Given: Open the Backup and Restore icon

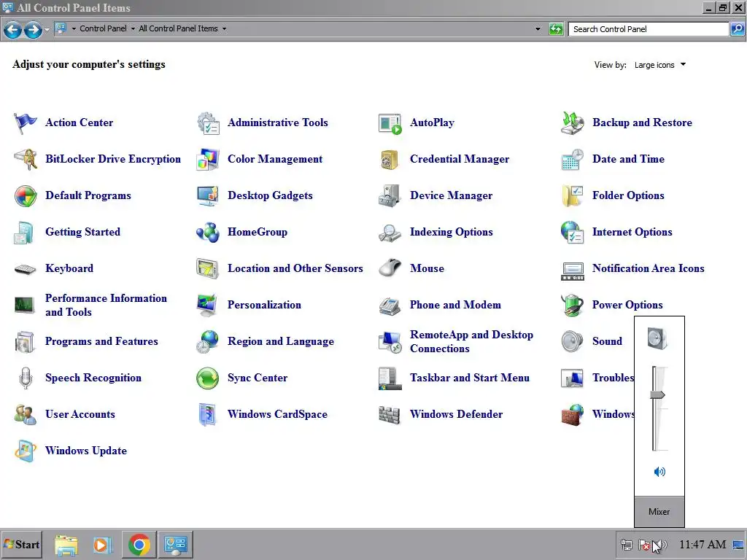Looking at the screenshot, I should point(572,122).
